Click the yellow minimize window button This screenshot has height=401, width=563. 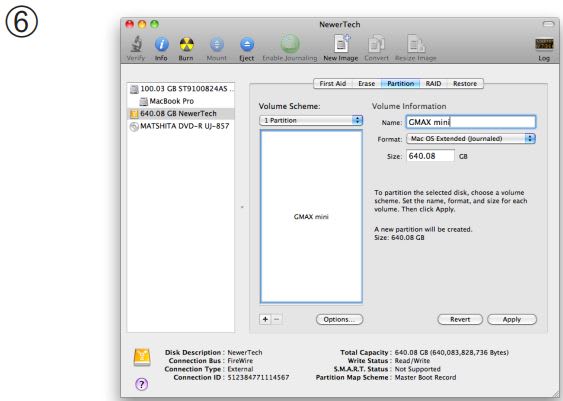[x=142, y=24]
